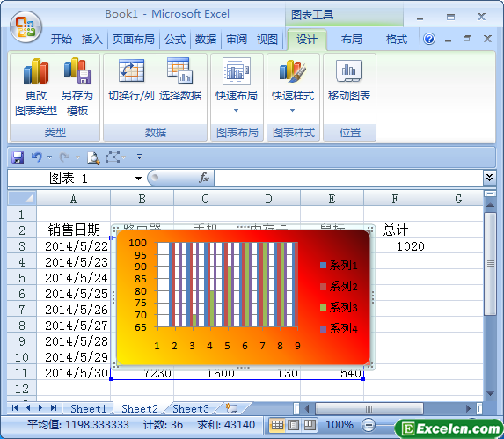Open dropdown beside the dotted selection icon
Screen dimensions: 504x439
click(124, 157)
